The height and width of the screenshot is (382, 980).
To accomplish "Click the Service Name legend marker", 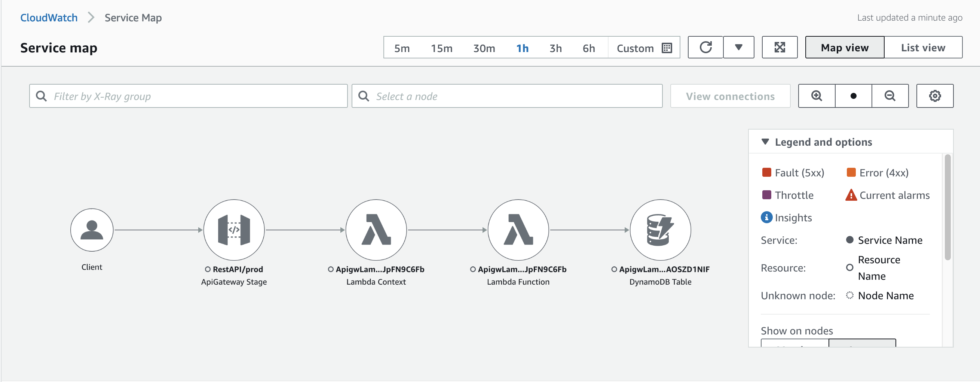I will click(x=849, y=240).
